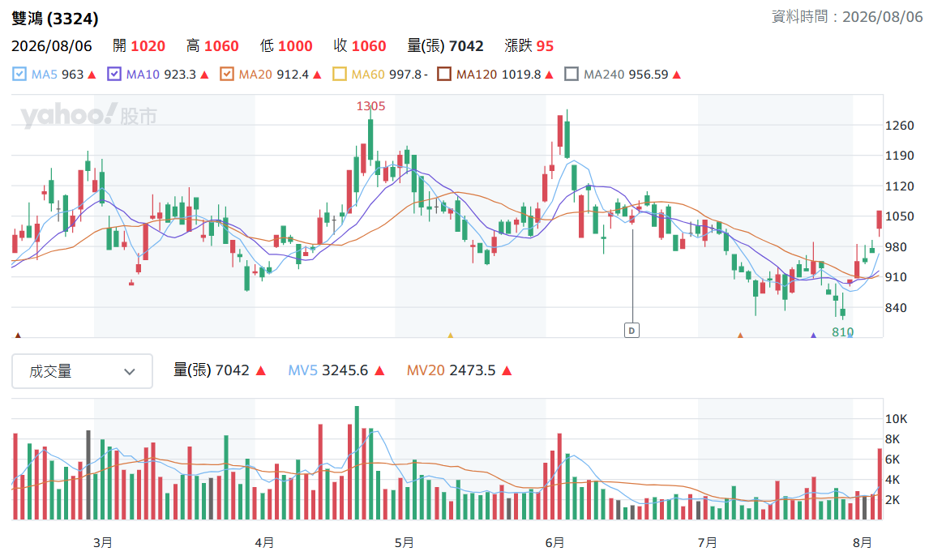The image size is (929, 560).
Task: Open the 成交量 indicator dropdown
Action: [83, 371]
